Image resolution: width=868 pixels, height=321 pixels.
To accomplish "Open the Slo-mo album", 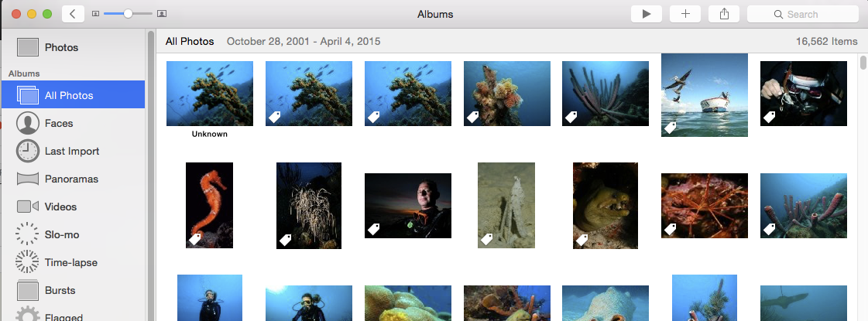I will point(73,234).
